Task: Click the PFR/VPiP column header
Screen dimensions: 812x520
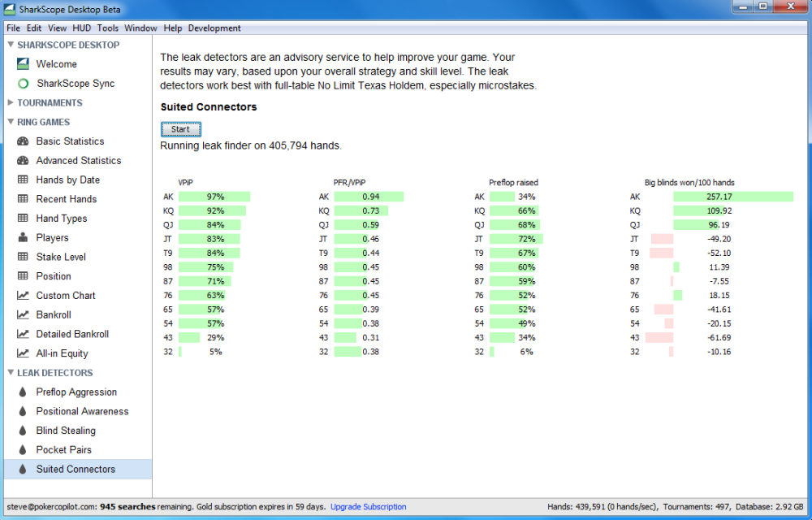Action: point(349,182)
